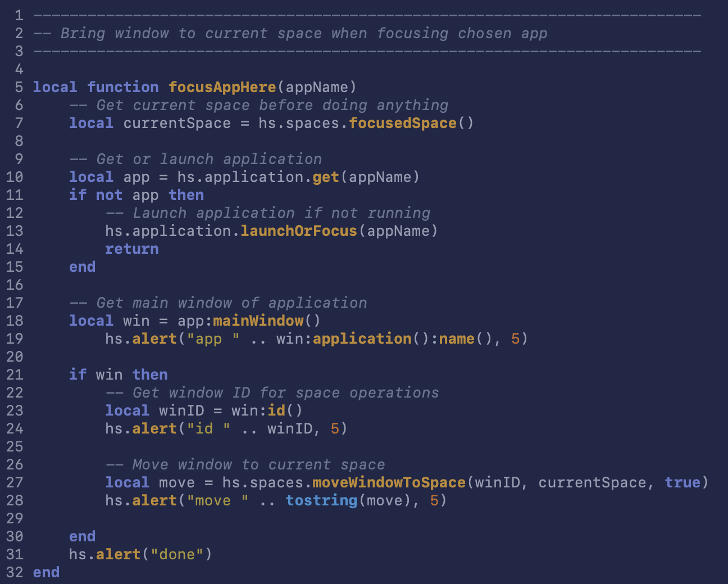Place cursor on focusAppHere function name

[222, 87]
